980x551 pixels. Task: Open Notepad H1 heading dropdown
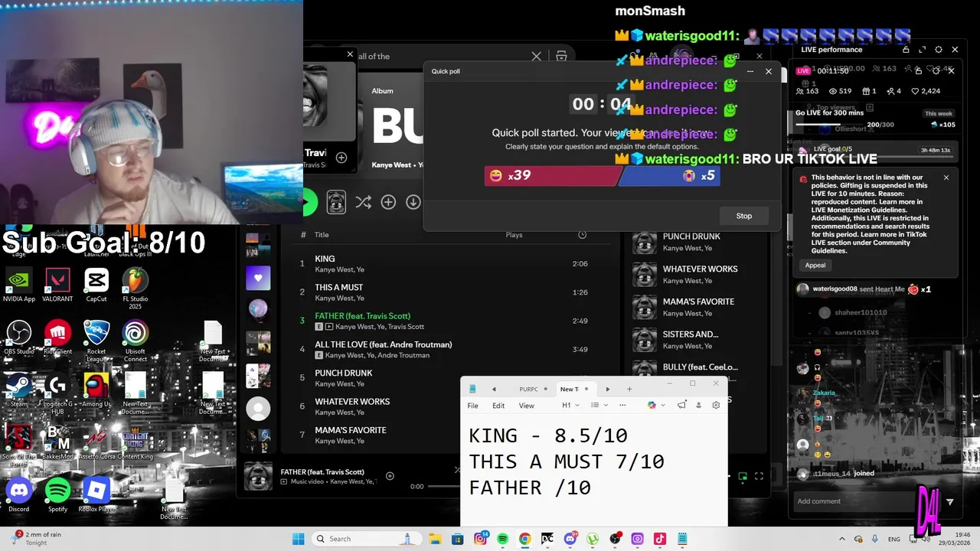[x=570, y=405]
